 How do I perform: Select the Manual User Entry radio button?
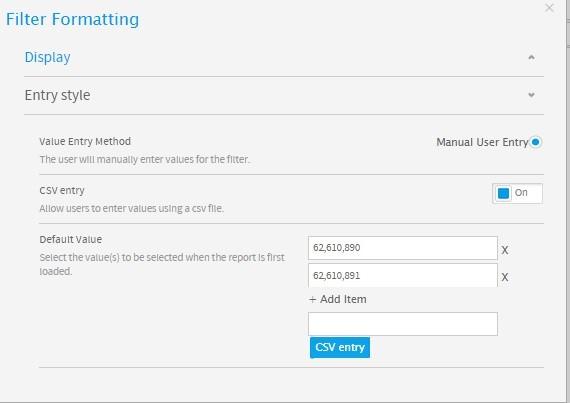(x=535, y=142)
